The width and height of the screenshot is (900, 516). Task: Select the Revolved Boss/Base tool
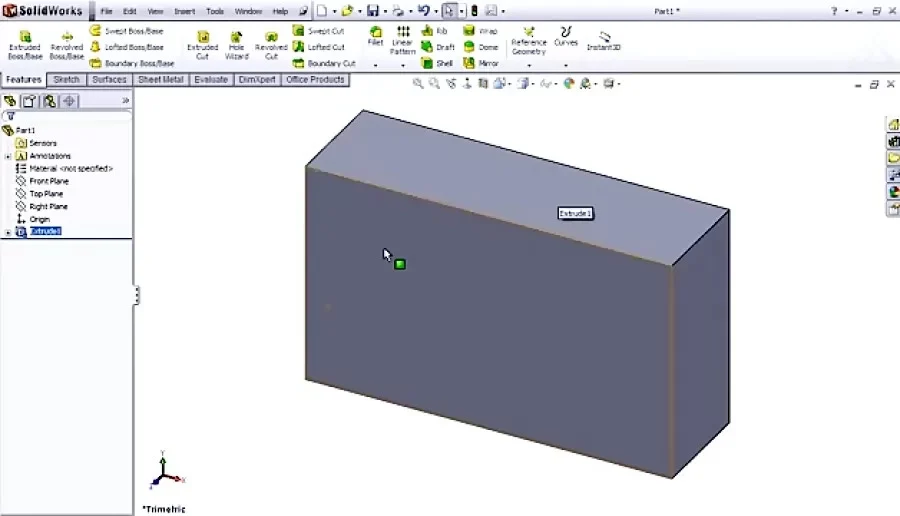pyautogui.click(x=67, y=45)
